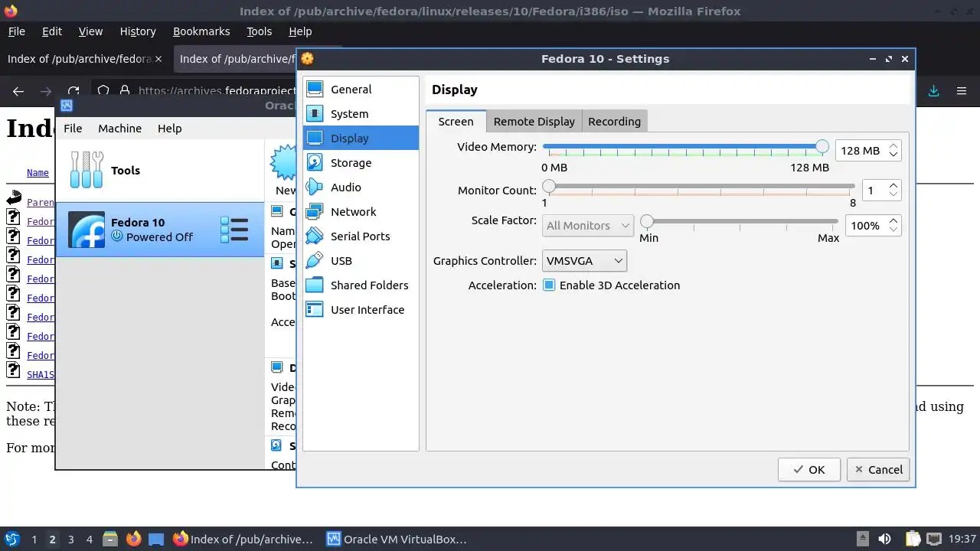Click Tools icon in VirtualBox Manager

coord(86,170)
